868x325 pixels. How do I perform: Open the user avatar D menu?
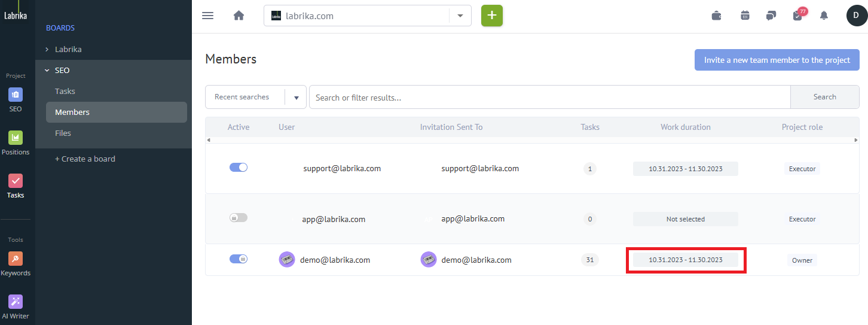pos(856,16)
